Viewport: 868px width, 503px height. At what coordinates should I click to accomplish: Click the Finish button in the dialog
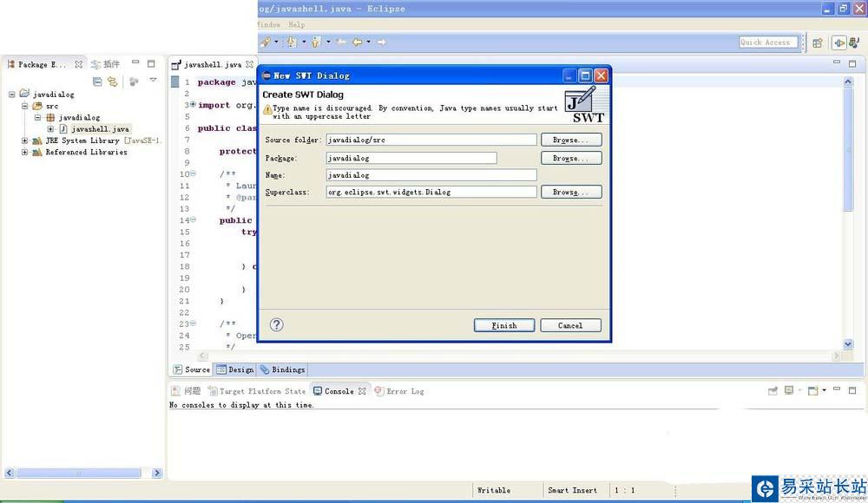point(503,325)
